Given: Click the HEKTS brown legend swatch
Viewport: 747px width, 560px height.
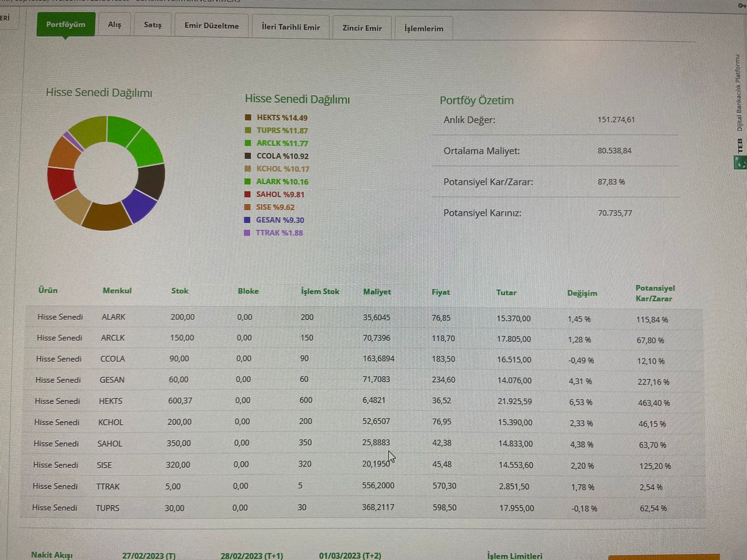Looking at the screenshot, I should point(248,118).
